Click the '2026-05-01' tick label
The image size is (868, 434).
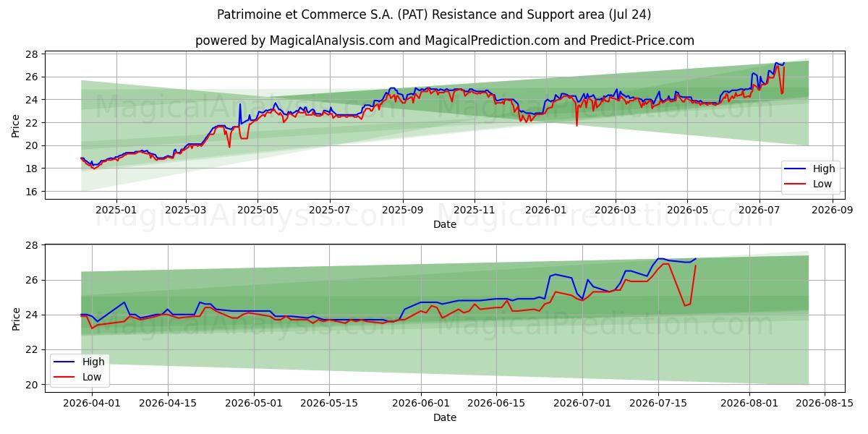255,402
